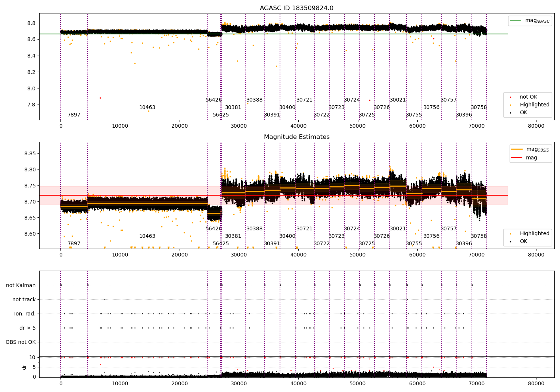Click obsid label 30757 in AGASC ID plot
560x392 pixels.
point(448,100)
